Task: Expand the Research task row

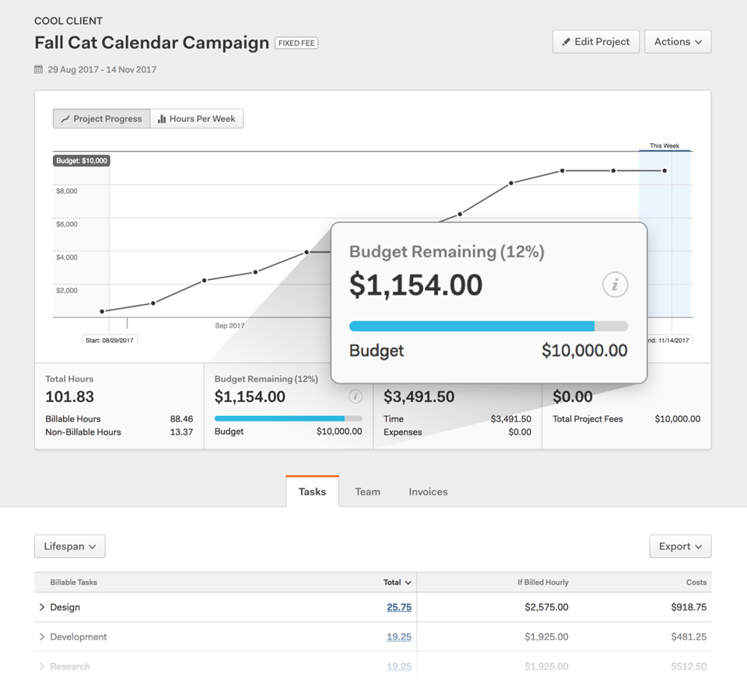Action: click(x=42, y=667)
